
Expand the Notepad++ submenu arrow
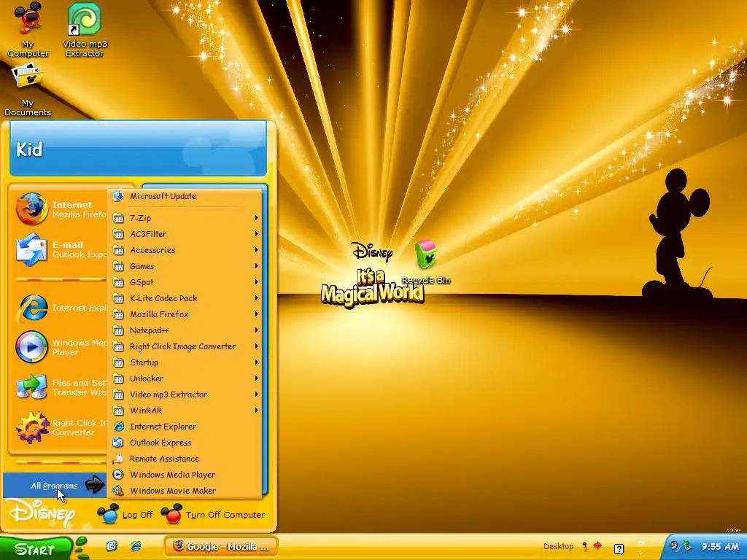[256, 330]
